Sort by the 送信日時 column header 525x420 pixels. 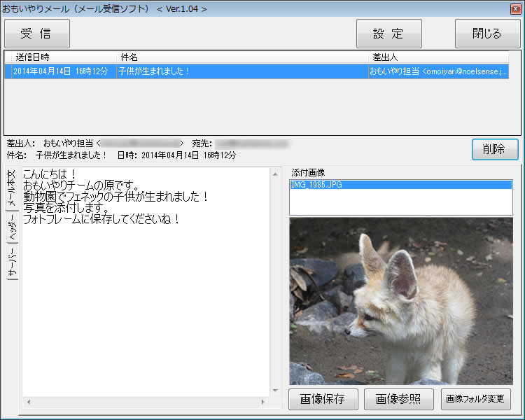tap(62, 57)
